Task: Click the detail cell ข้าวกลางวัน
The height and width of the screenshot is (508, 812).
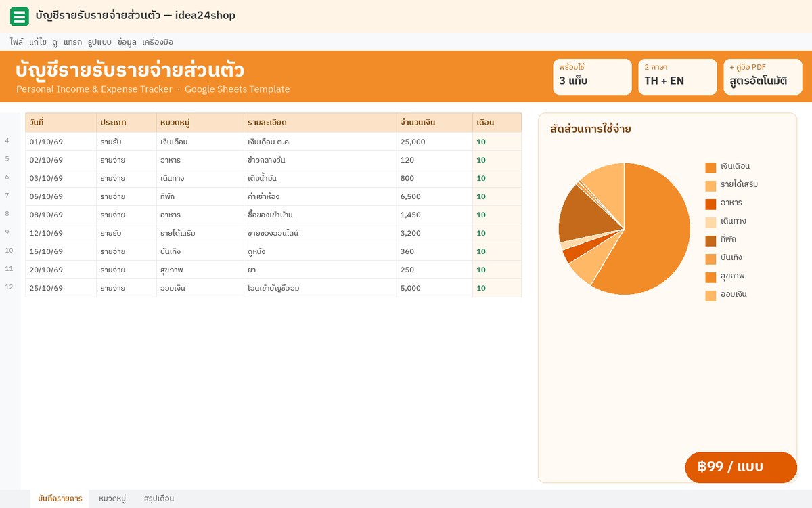Action: pos(320,160)
